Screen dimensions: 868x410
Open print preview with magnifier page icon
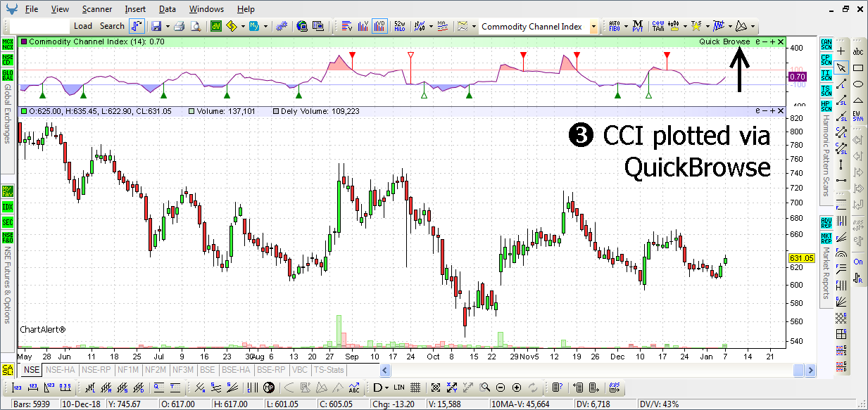[196, 26]
